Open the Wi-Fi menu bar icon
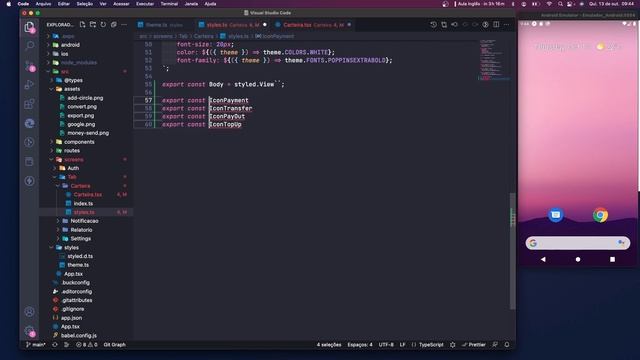 point(549,4)
